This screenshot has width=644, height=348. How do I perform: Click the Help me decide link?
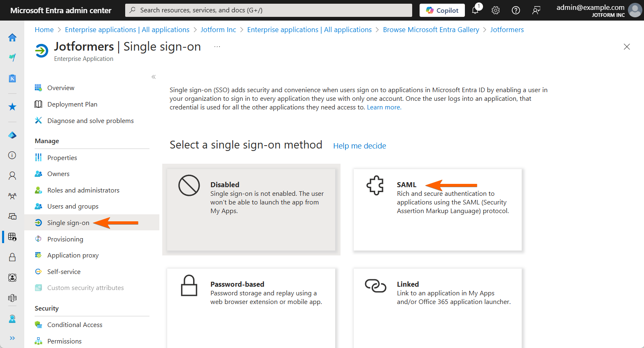[359, 146]
